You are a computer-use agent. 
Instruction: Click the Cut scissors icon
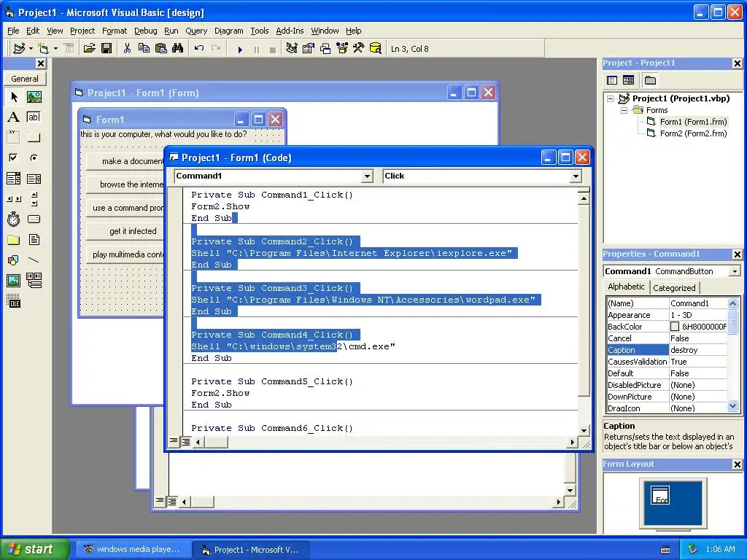point(127,49)
